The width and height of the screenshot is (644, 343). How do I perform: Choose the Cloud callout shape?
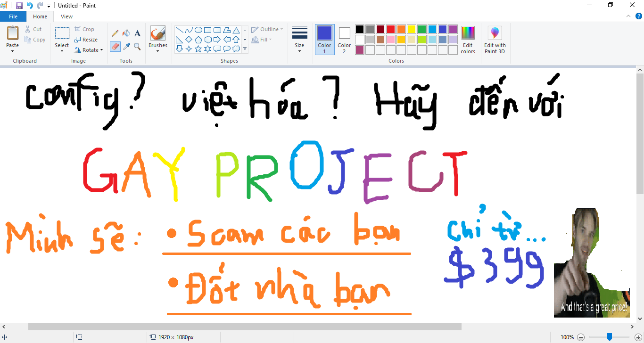click(236, 49)
